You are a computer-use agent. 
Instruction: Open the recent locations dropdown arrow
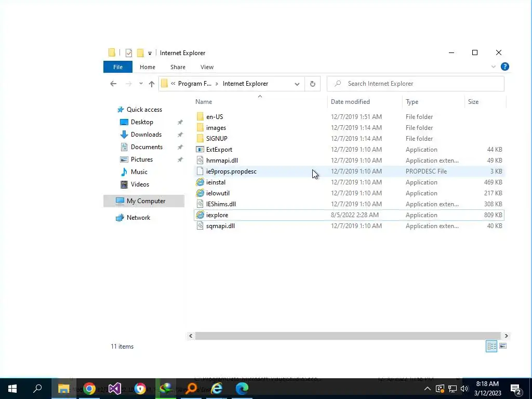(141, 84)
